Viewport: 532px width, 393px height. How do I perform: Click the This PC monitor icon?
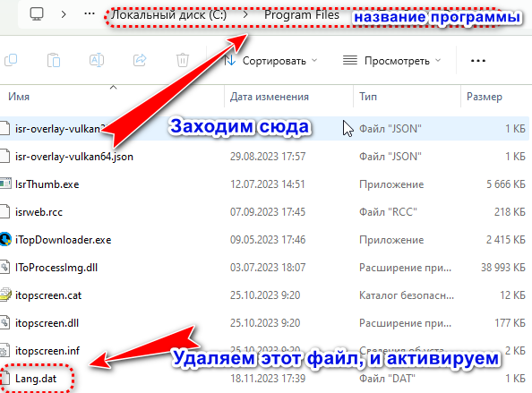[37, 14]
